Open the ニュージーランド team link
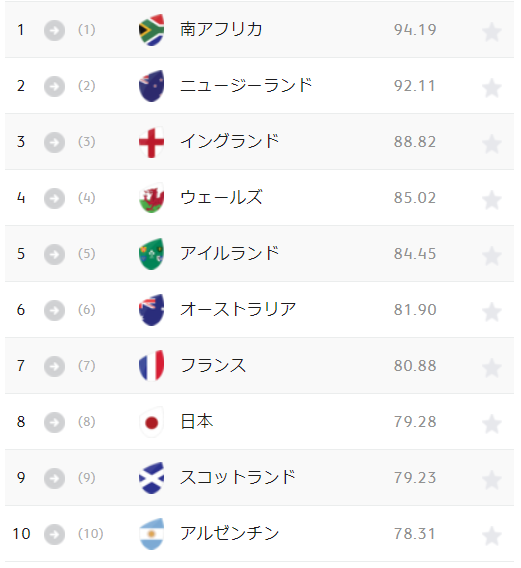The height and width of the screenshot is (568, 521). pos(246,86)
